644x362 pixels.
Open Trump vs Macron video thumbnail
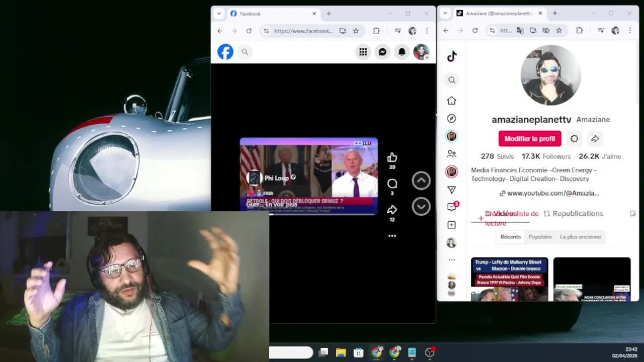(x=510, y=279)
